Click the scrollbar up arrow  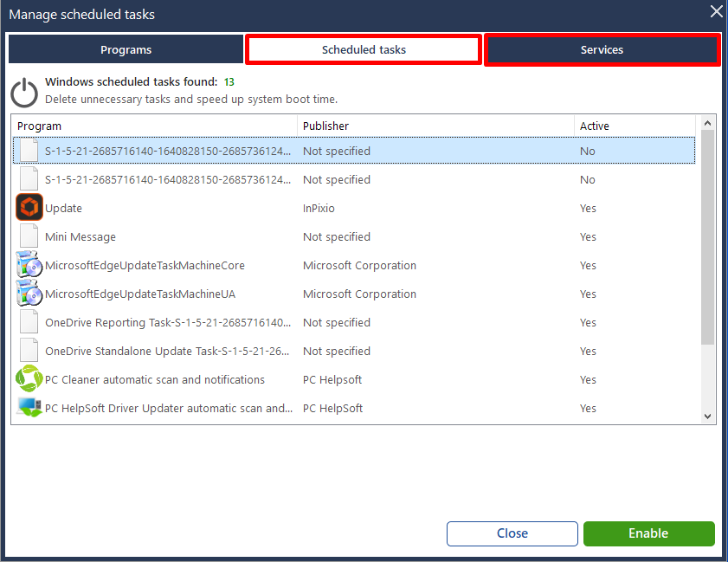(707, 123)
